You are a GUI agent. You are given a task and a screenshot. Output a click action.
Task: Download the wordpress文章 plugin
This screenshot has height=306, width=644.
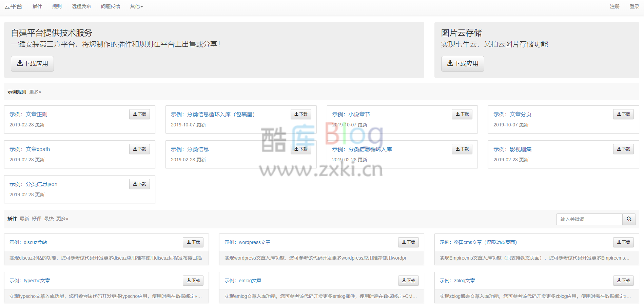[x=408, y=242]
